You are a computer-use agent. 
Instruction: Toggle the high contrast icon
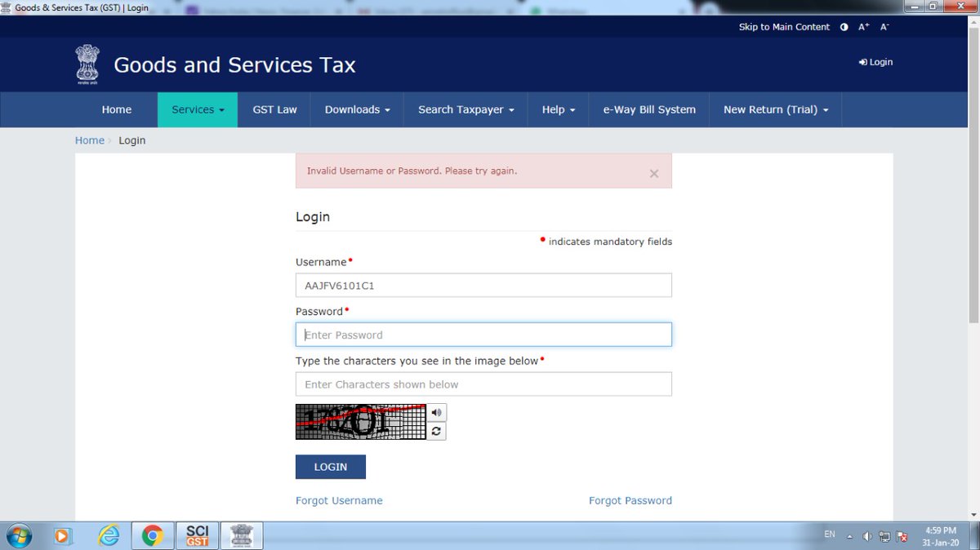tap(844, 27)
